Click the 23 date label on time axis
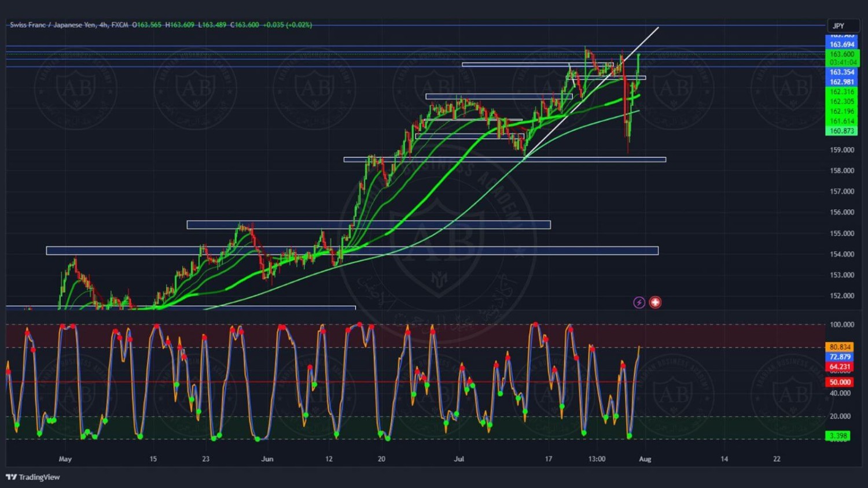Viewport: 868px width, 488px height. [206, 459]
